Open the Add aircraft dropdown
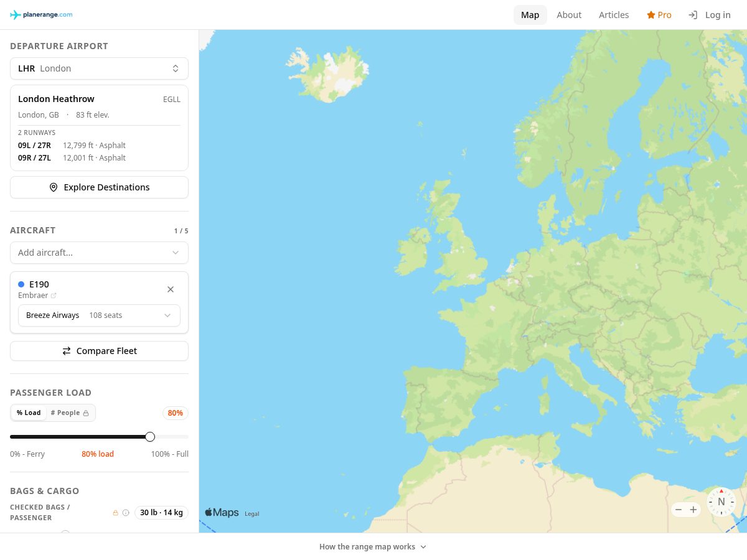This screenshot has height=560, width=747. pyautogui.click(x=99, y=253)
